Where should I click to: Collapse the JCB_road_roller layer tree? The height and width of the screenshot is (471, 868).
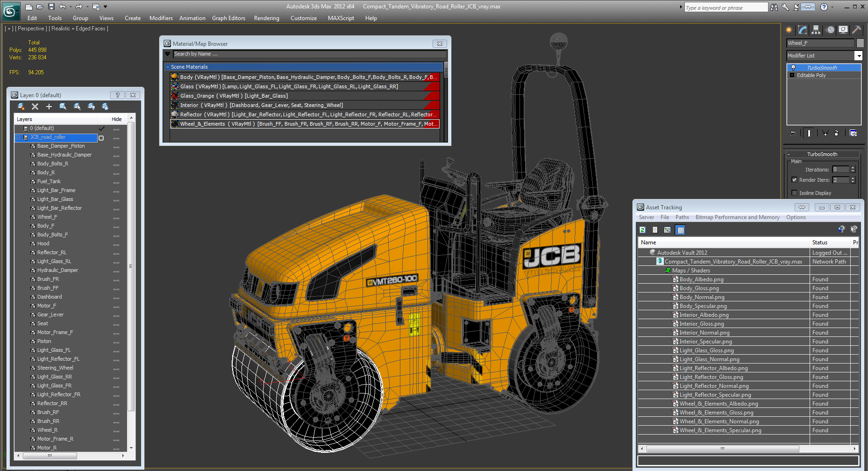[19, 137]
